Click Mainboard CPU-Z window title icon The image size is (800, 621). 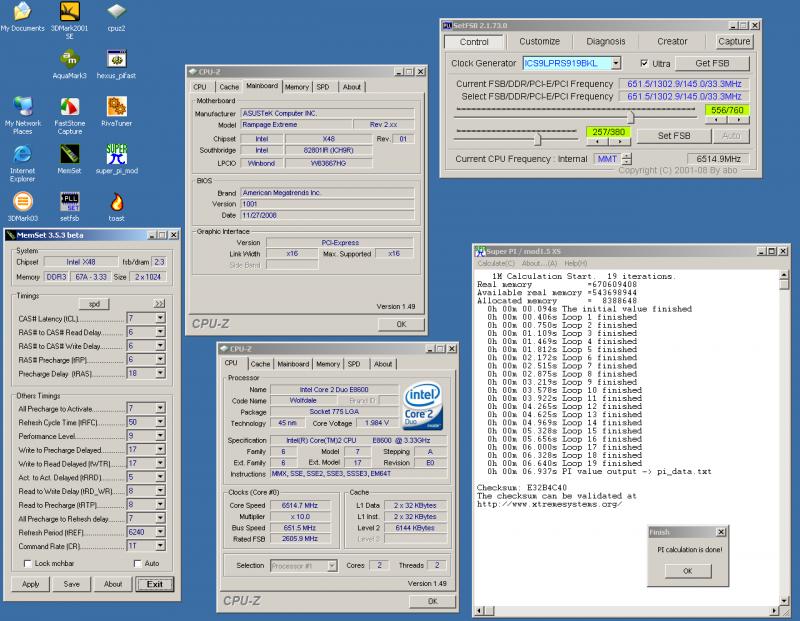point(193,71)
